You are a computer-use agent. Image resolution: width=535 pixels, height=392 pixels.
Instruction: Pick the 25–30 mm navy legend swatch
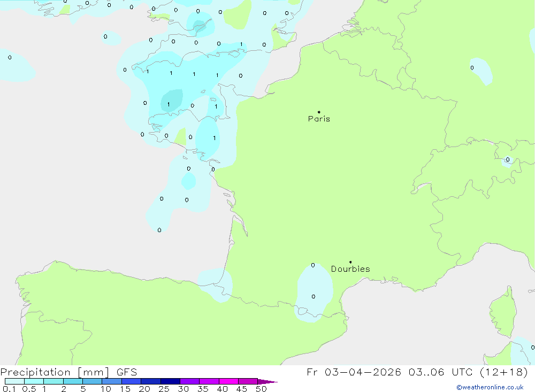pyautogui.click(x=170, y=381)
